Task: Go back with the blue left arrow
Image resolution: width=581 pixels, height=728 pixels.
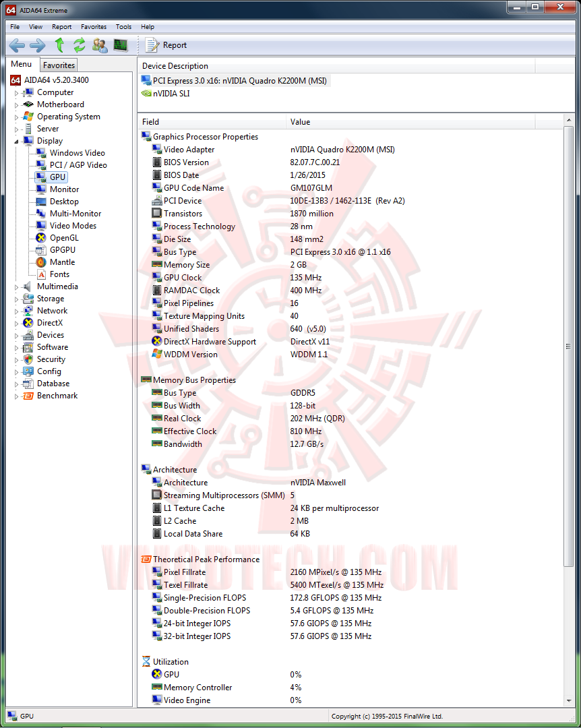Action: click(17, 45)
